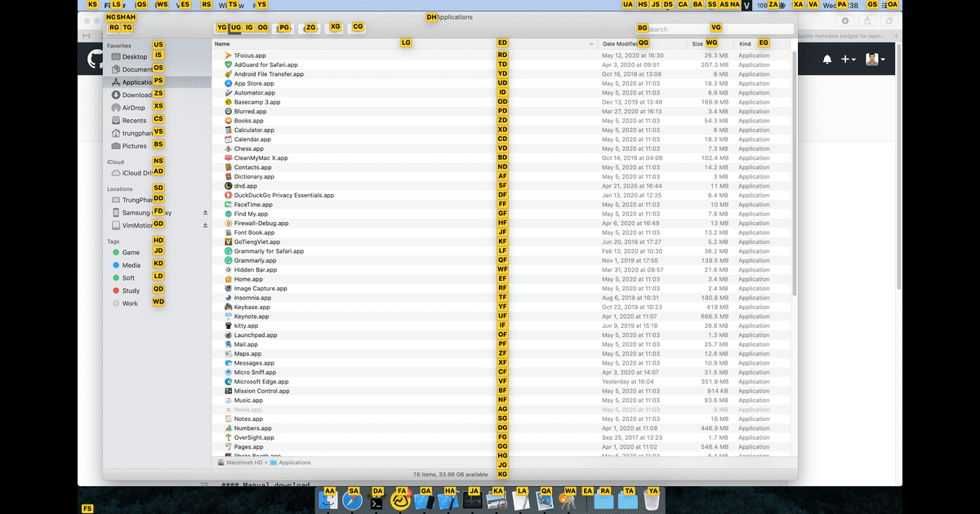This screenshot has width=980, height=514.
Task: Open the GitHub create-new plus dropdown
Action: (849, 60)
